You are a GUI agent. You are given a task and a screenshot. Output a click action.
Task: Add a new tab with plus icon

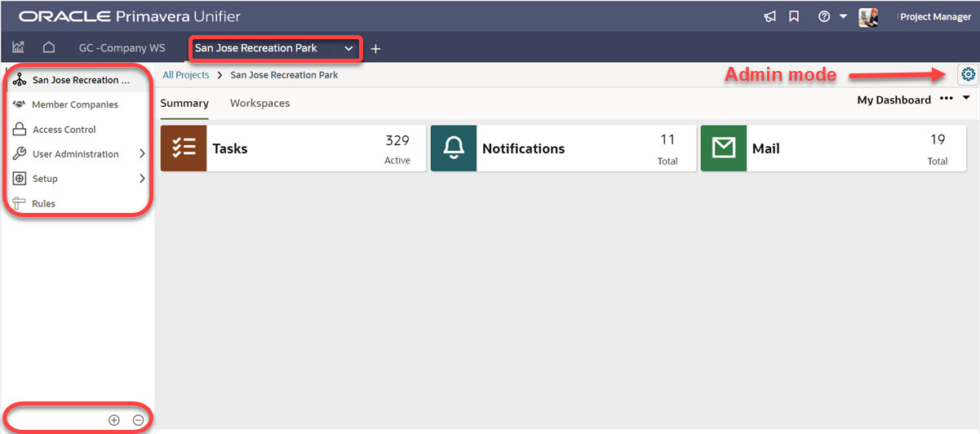coord(375,49)
